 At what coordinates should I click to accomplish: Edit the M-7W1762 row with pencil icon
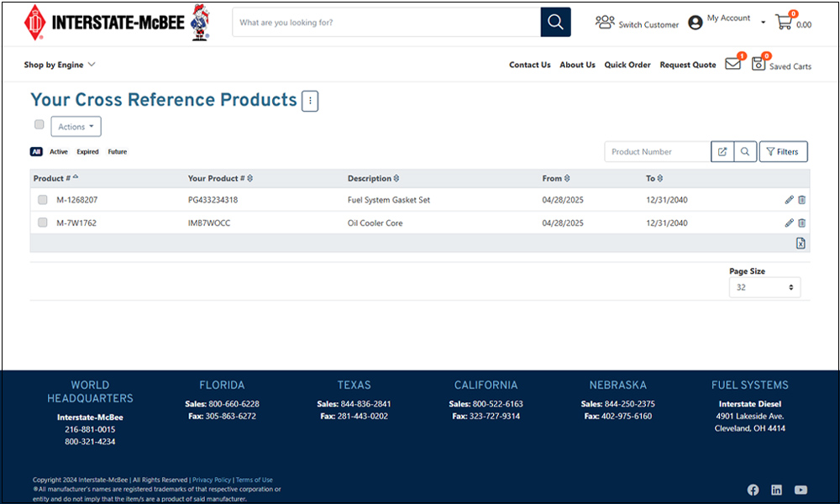coord(789,223)
